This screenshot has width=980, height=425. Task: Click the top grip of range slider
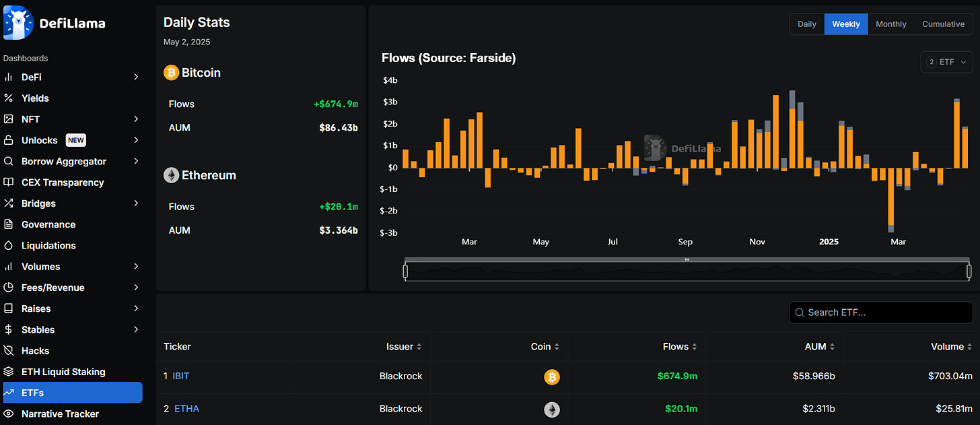687,259
